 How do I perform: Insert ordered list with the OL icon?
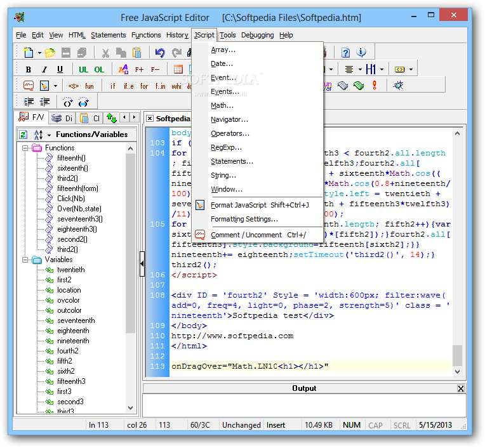[x=99, y=70]
